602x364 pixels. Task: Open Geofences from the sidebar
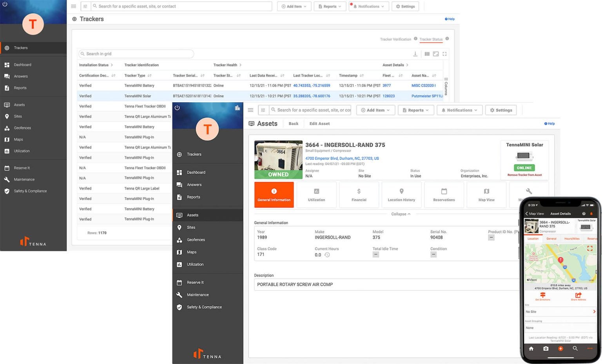(x=22, y=128)
